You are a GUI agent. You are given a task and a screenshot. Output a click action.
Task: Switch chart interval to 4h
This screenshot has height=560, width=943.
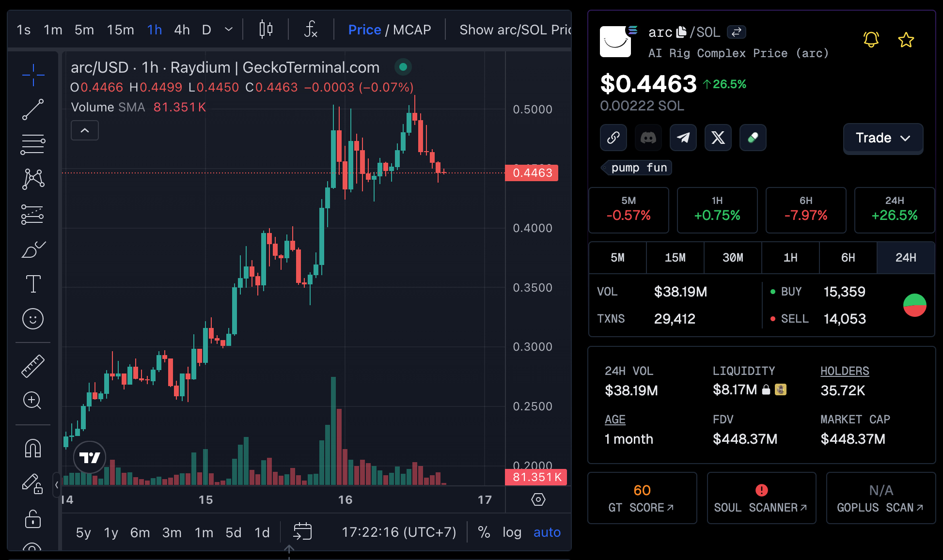(x=182, y=30)
